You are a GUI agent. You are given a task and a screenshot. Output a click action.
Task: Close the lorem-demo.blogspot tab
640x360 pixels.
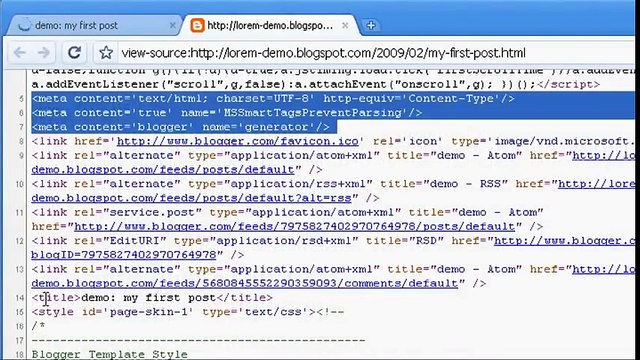[345, 25]
